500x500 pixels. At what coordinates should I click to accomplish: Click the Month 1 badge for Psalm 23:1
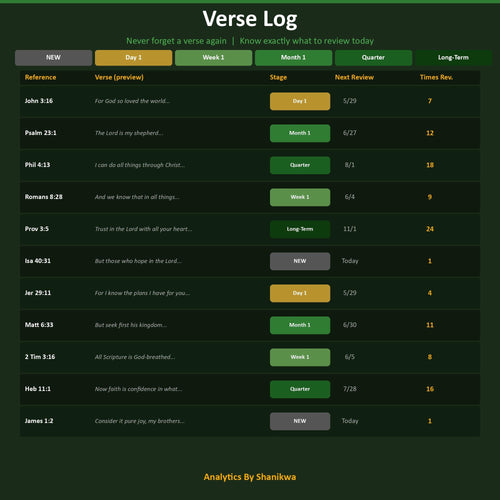coord(300,133)
